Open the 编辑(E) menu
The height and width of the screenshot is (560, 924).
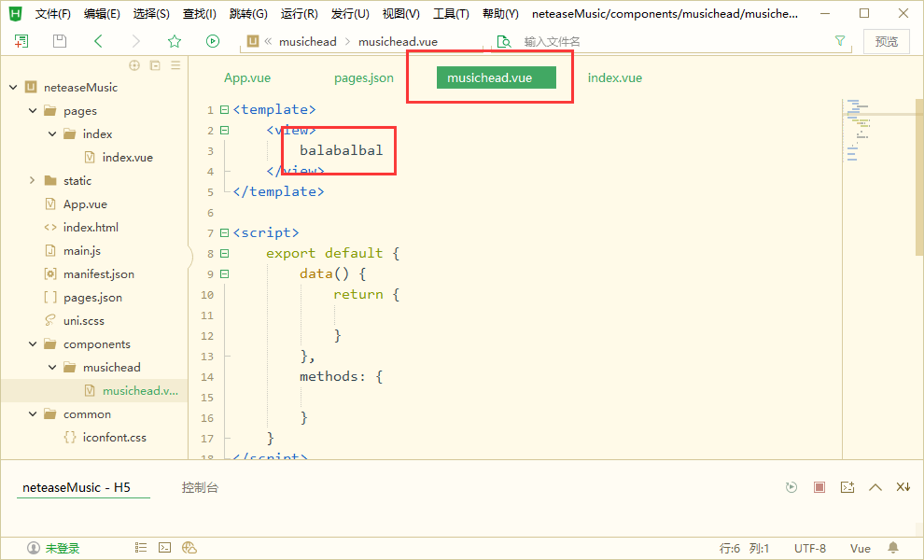102,14
